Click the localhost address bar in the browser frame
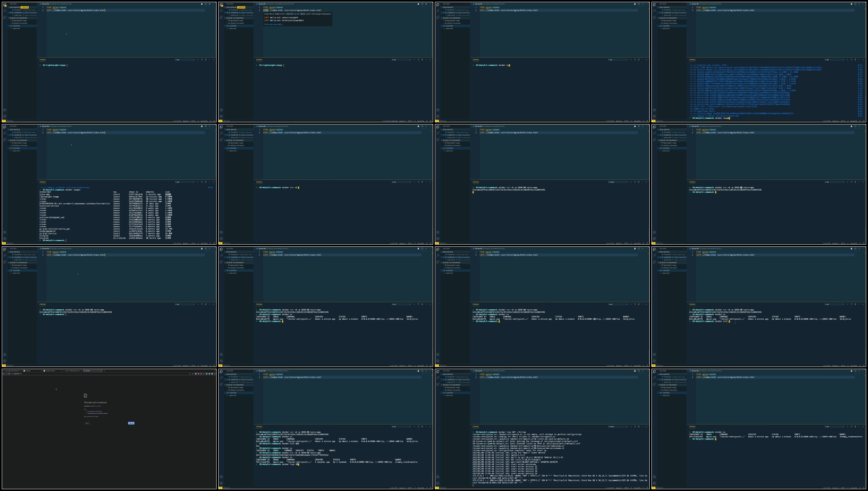Image resolution: width=868 pixels, height=491 pixels. tap(100, 374)
